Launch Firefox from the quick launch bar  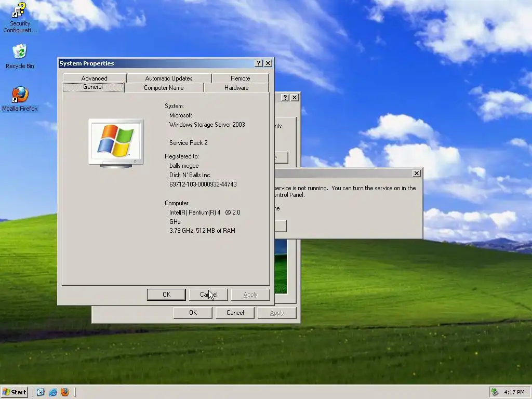(x=65, y=392)
